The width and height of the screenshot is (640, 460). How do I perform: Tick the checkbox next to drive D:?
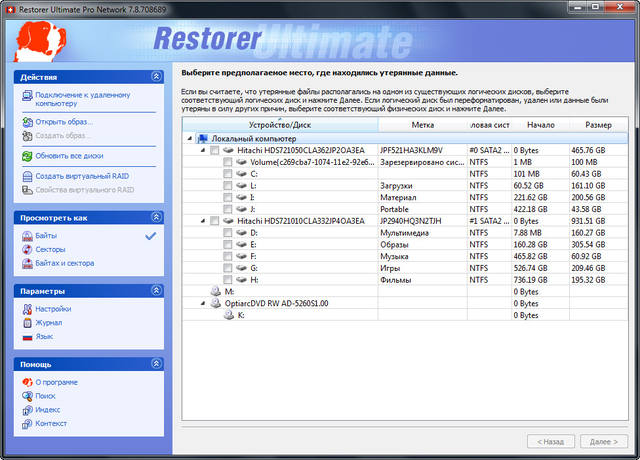coord(228,232)
